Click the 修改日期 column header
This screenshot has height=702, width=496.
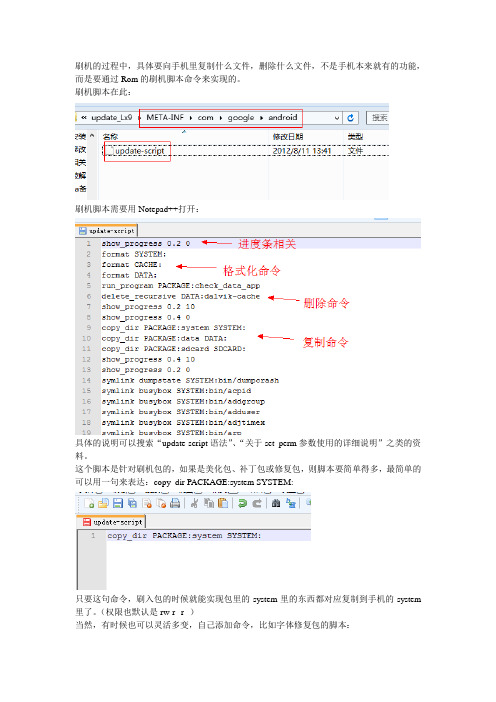[x=288, y=137]
